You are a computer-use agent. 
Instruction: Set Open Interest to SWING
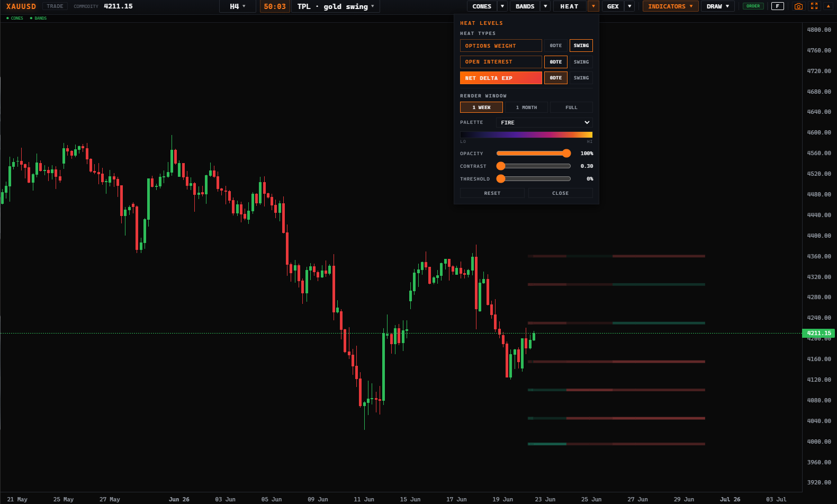[x=581, y=62]
